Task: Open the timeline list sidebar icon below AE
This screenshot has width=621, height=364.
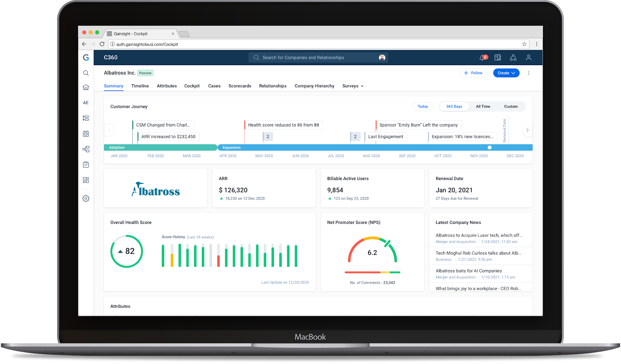Action: tap(86, 118)
